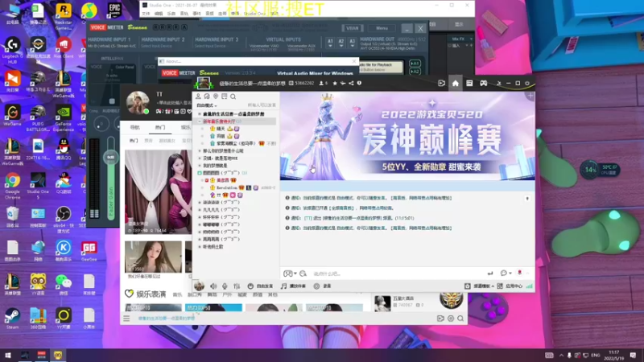This screenshot has width=644, height=362.
Task: Toggle the red checkbox beside first user in tree
Action: (207, 180)
